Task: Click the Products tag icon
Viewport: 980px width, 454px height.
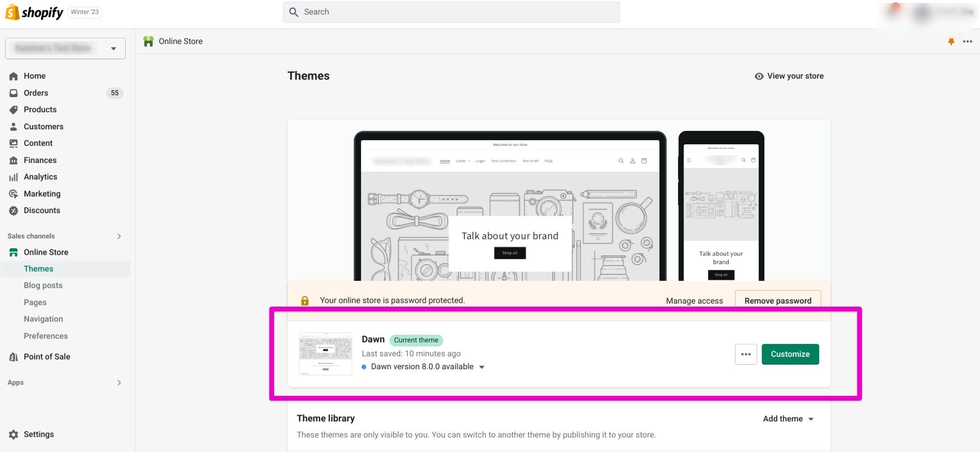Action: click(13, 110)
